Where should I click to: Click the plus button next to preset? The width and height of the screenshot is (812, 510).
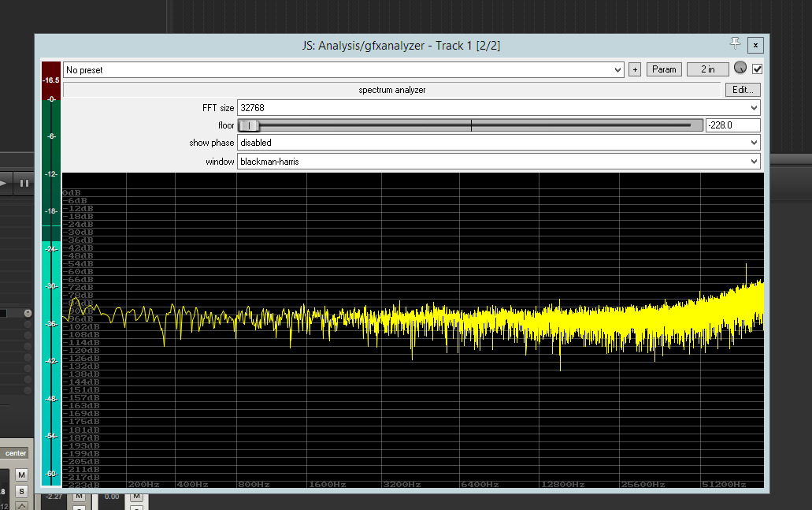point(635,69)
